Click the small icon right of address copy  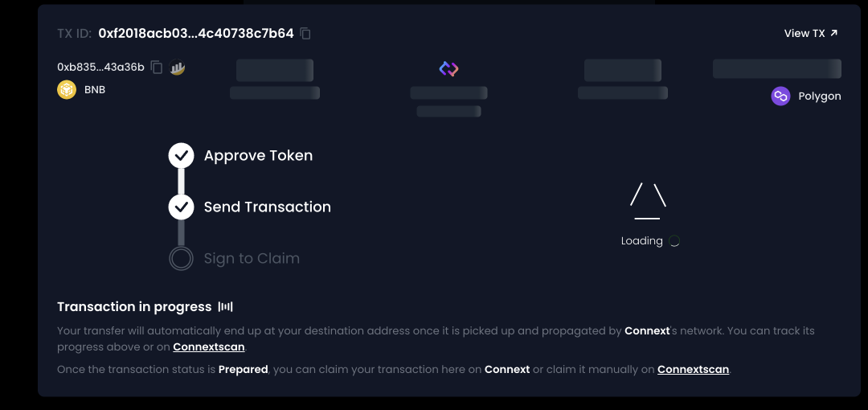(178, 68)
